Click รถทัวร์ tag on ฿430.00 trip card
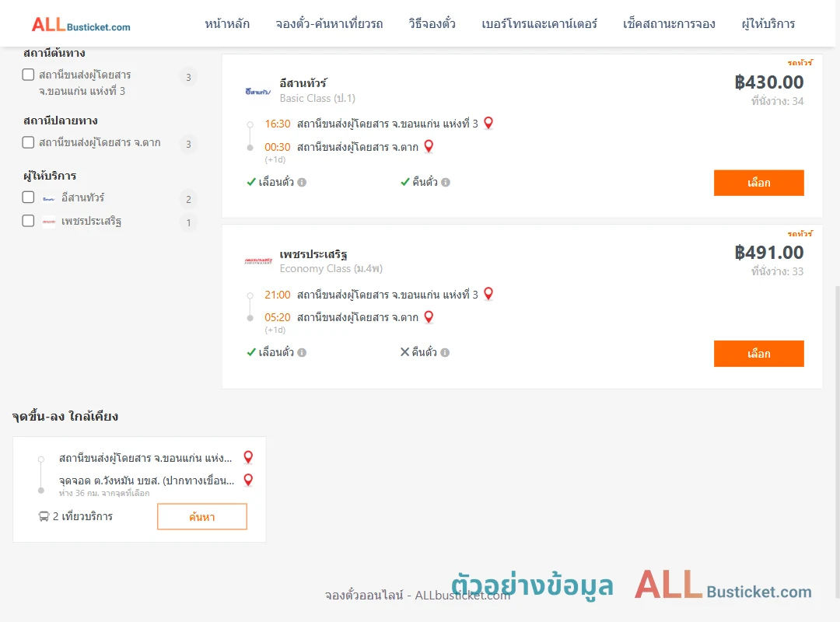Screen dimensions: 840x622 pyautogui.click(x=800, y=63)
